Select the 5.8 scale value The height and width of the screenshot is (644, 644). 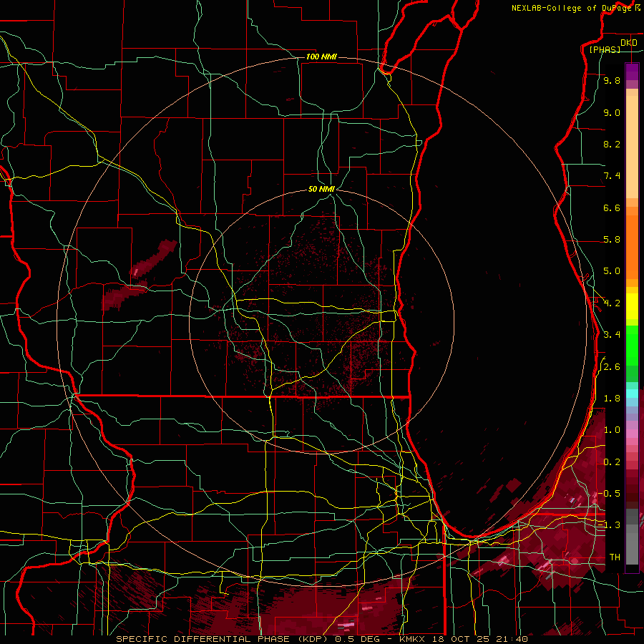(x=612, y=240)
